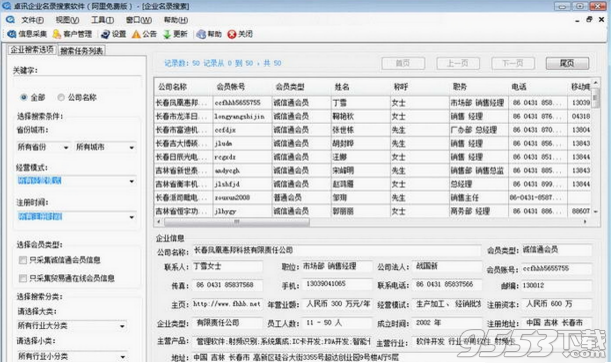Click the 主页 field with http://www.fbbb.net

[x=227, y=304]
